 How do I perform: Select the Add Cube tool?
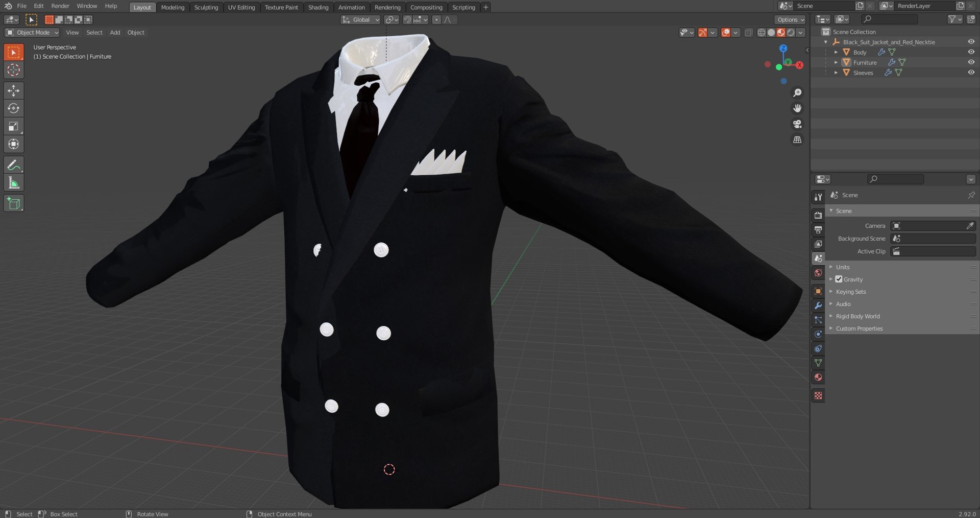coord(14,203)
